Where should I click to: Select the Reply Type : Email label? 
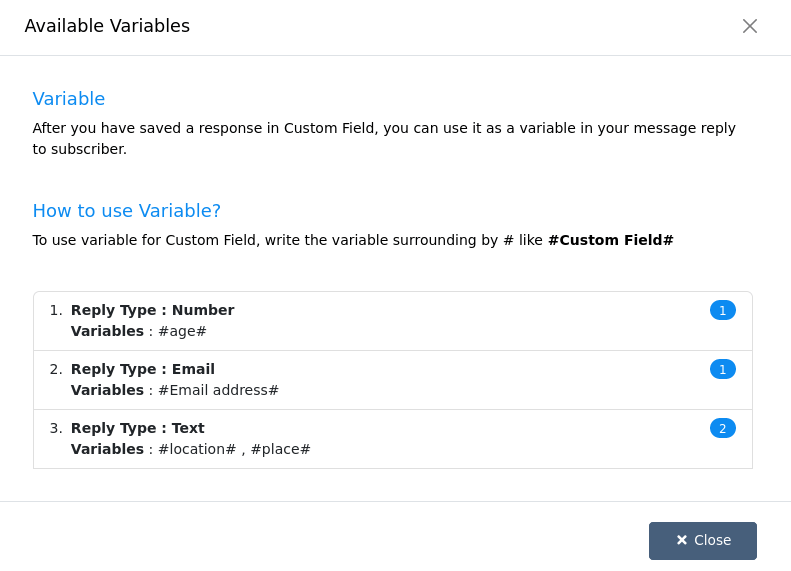142,369
